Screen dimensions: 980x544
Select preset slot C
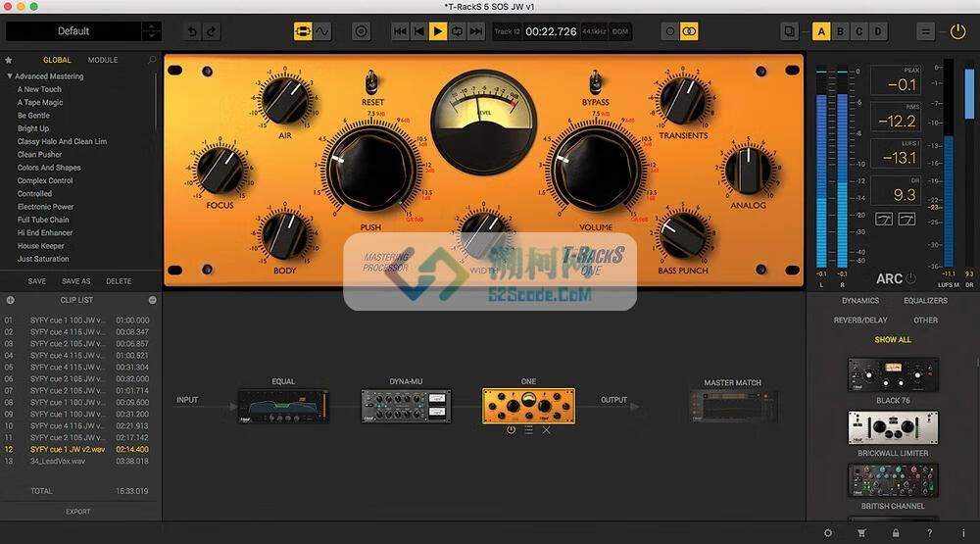coord(859,31)
